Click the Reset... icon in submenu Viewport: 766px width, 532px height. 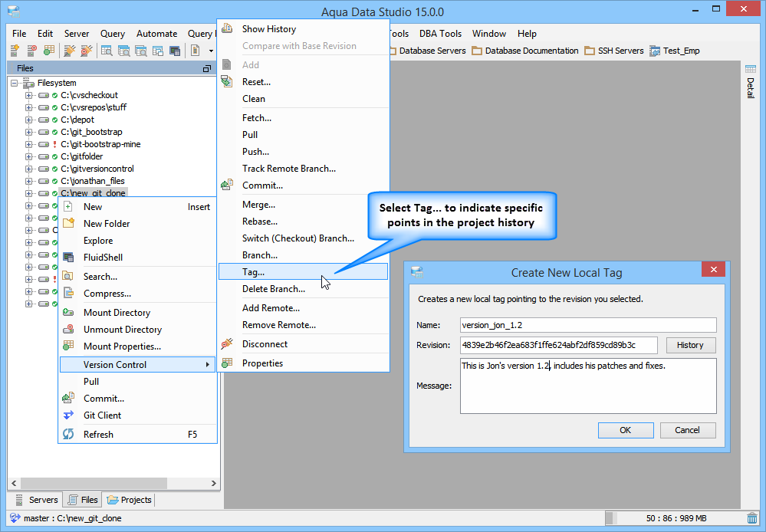[227, 81]
